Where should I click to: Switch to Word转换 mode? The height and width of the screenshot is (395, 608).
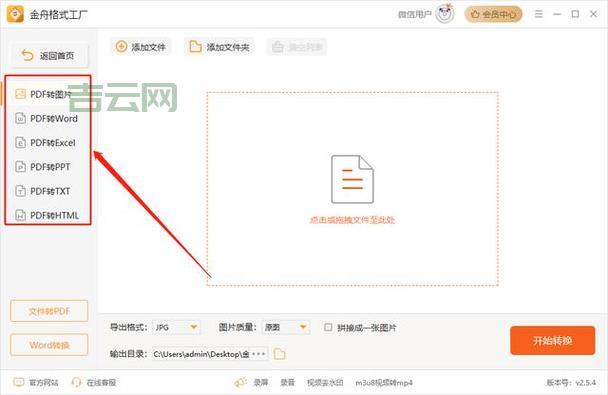click(49, 345)
